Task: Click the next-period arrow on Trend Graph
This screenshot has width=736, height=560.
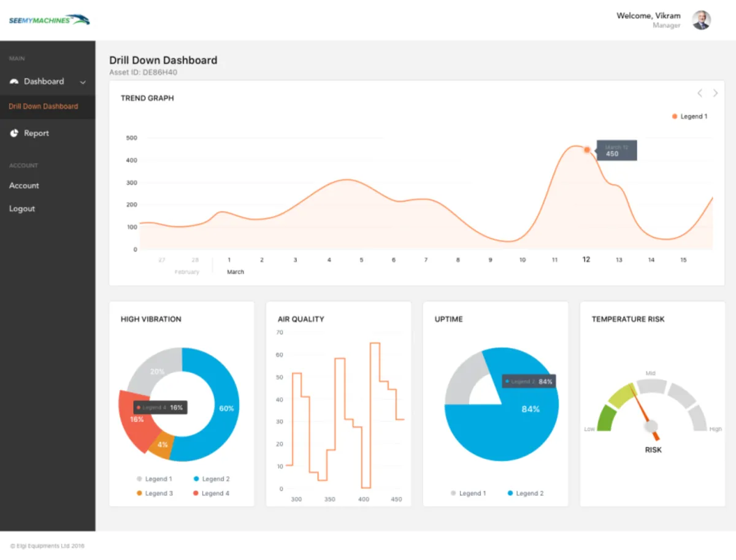Action: [x=715, y=93]
